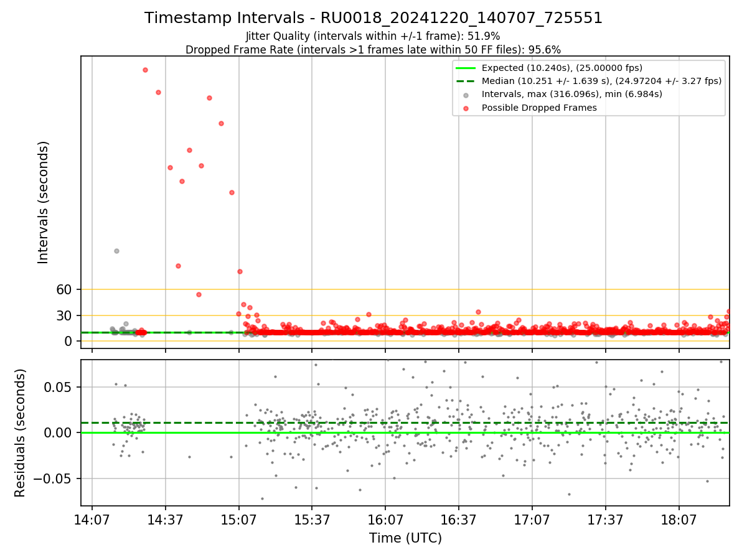
Task: Click the x-axis tick label '14:37'
Action: [x=166, y=519]
